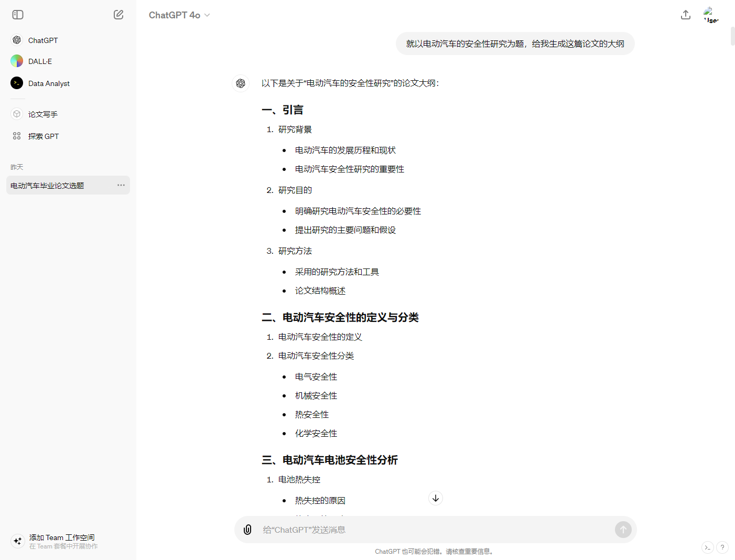Click the vertical scrollbar on the right

732,37
